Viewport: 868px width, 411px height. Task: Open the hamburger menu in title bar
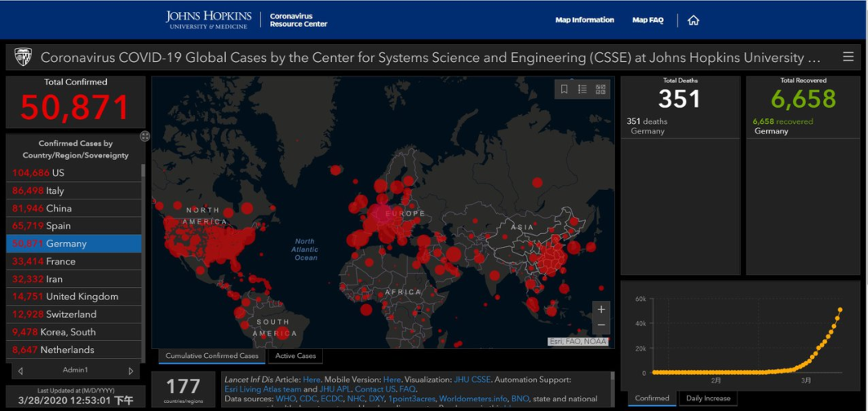click(x=848, y=57)
